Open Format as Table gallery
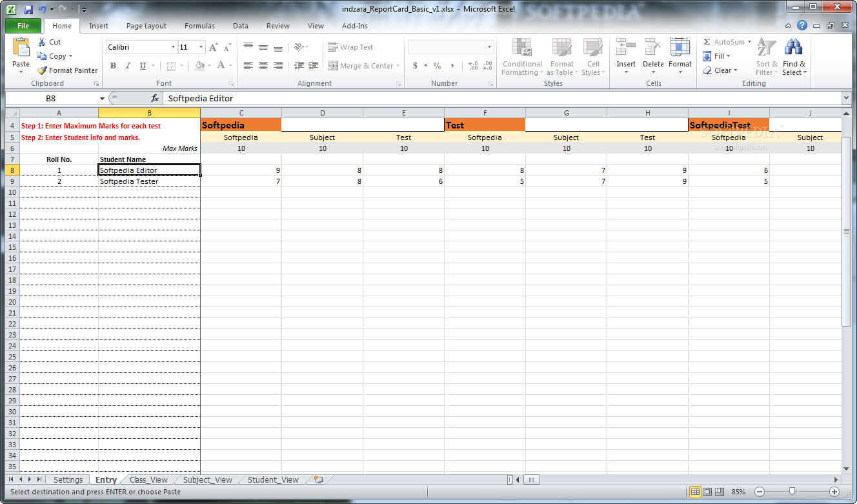The height and width of the screenshot is (504, 857). click(561, 57)
